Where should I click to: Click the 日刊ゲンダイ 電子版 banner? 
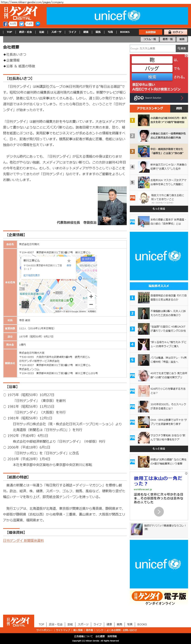pos(159,598)
